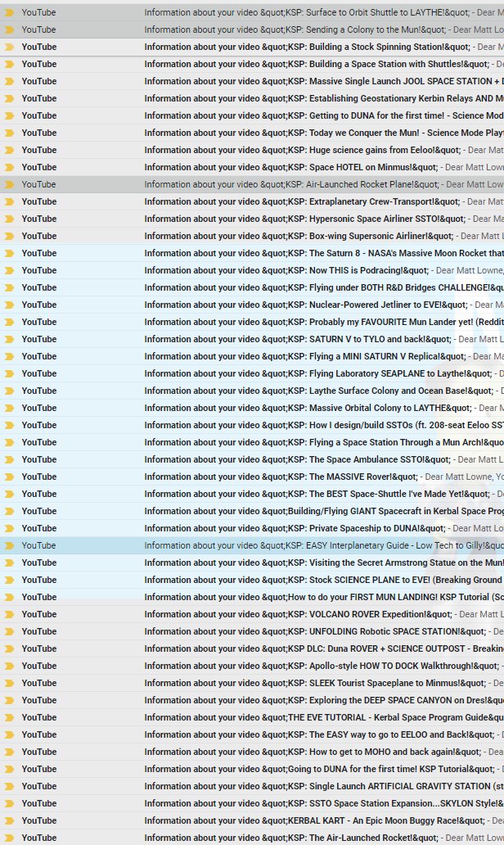Toggle importance marker on Hypersonic Space Airliner SSTO row
Screen dimensions: 504x845
pos(9,219)
